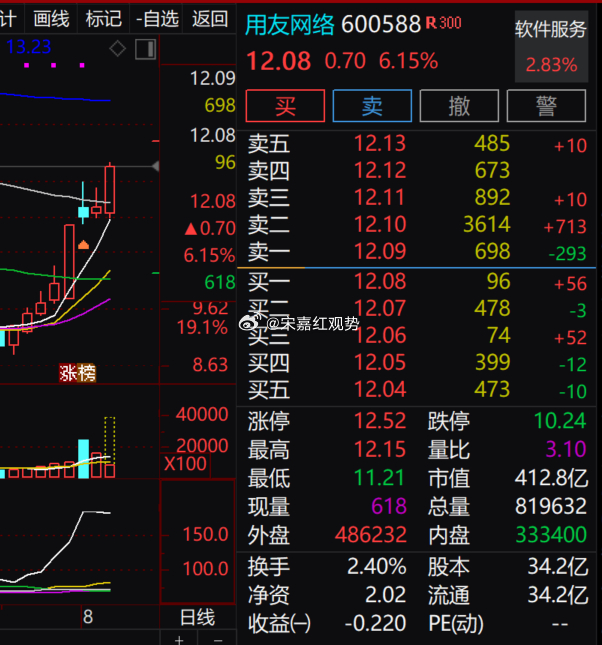
Task: Click the 警 alert button
Action: (x=546, y=106)
